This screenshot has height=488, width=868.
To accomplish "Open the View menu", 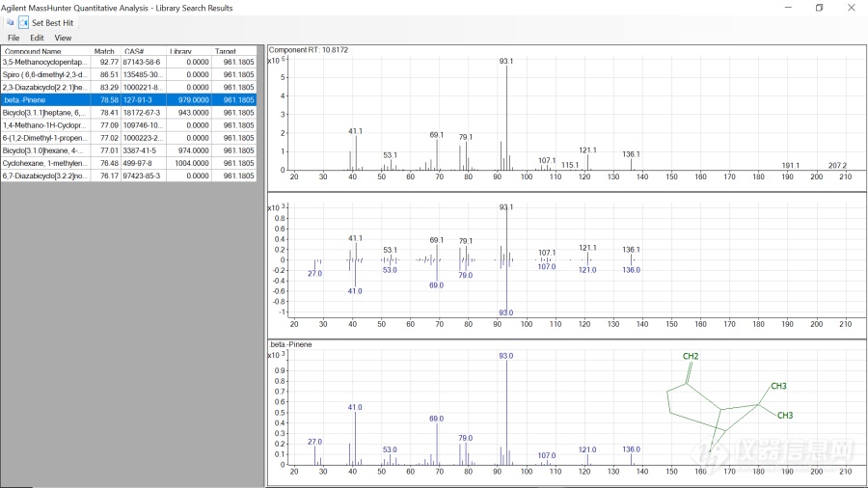I will [x=63, y=38].
